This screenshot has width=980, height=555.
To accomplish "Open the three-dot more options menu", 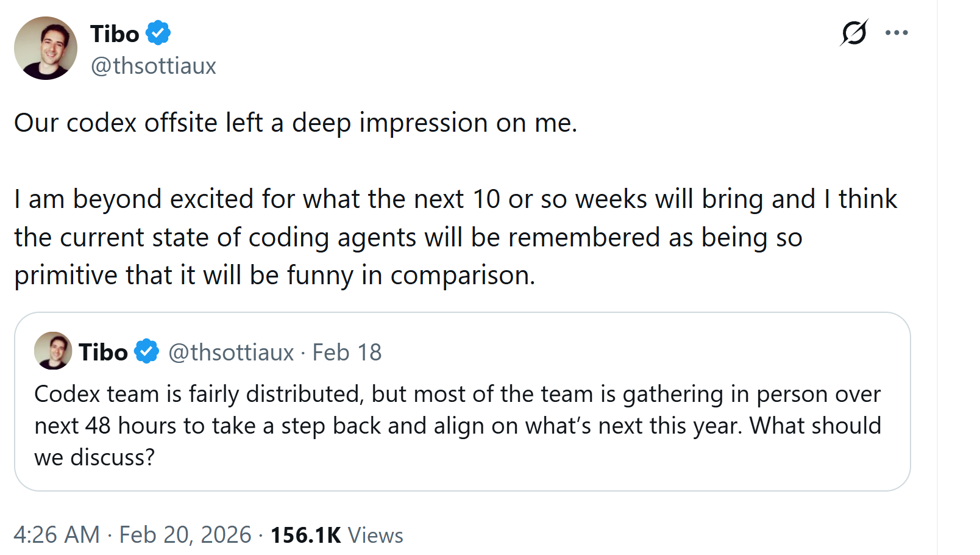I will pyautogui.click(x=897, y=33).
